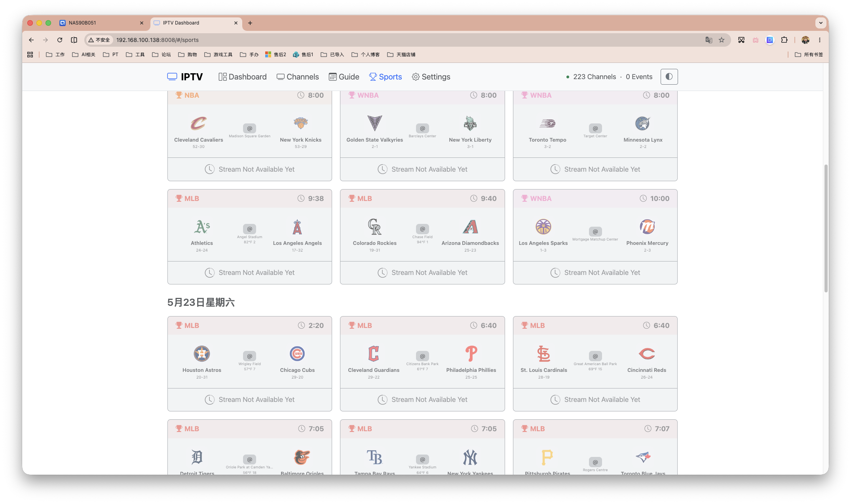Click the Pittsburgh Pirates logo
The height and width of the screenshot is (504, 851).
pyautogui.click(x=547, y=457)
